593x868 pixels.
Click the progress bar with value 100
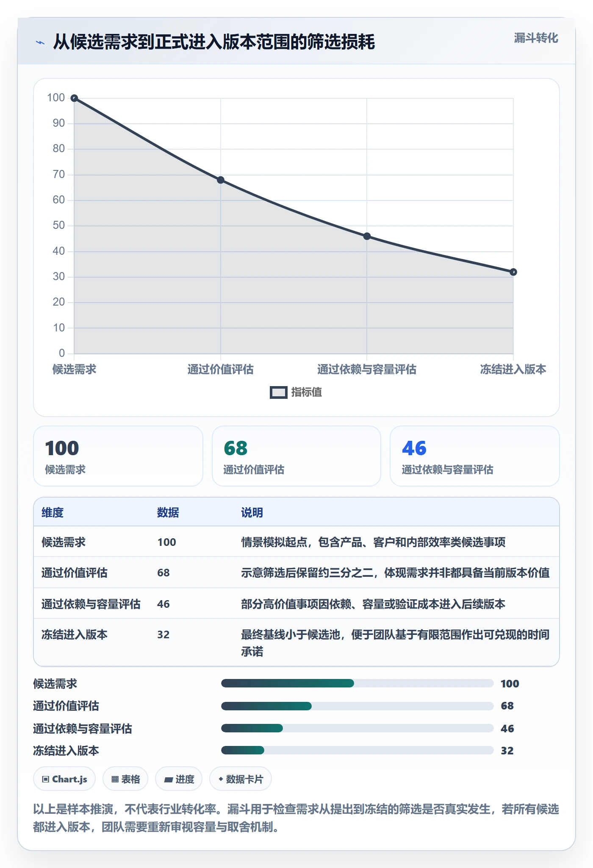click(x=357, y=683)
